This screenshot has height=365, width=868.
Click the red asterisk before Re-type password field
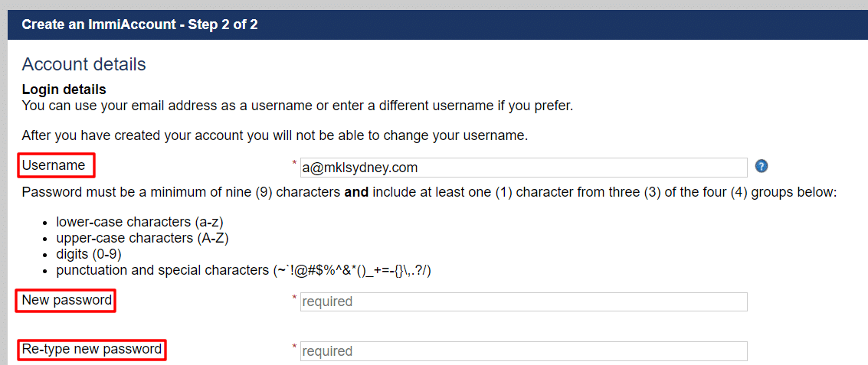294,347
